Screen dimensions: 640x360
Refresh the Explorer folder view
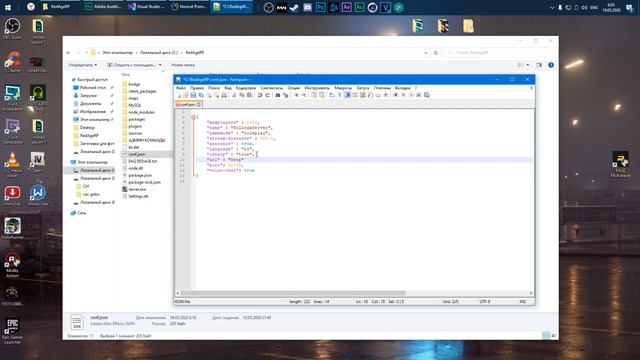tap(436, 53)
